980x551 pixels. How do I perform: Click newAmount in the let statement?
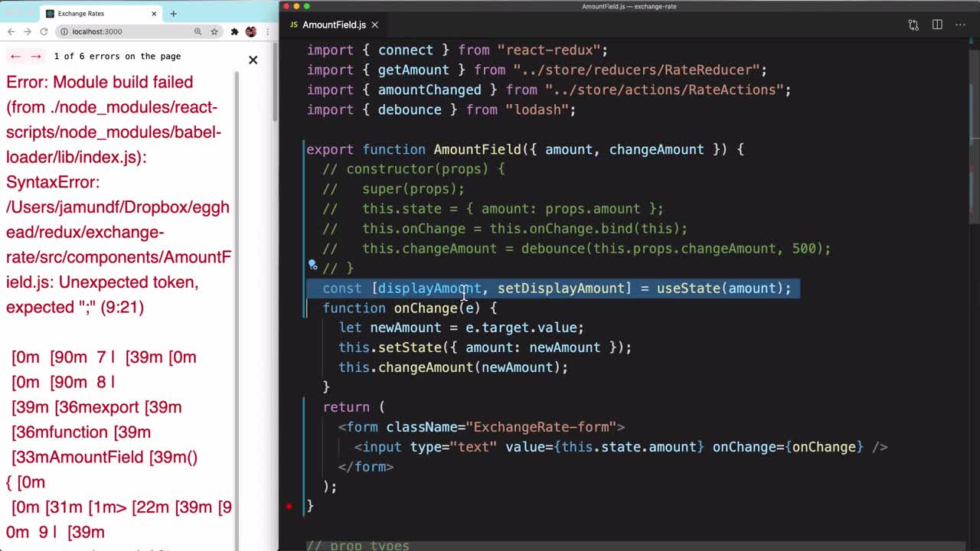406,328
